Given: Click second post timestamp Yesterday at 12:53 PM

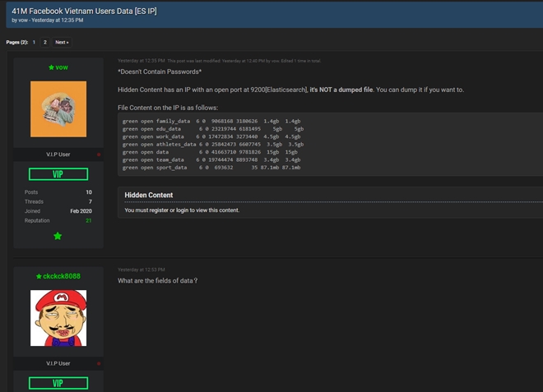Looking at the screenshot, I should point(142,270).
